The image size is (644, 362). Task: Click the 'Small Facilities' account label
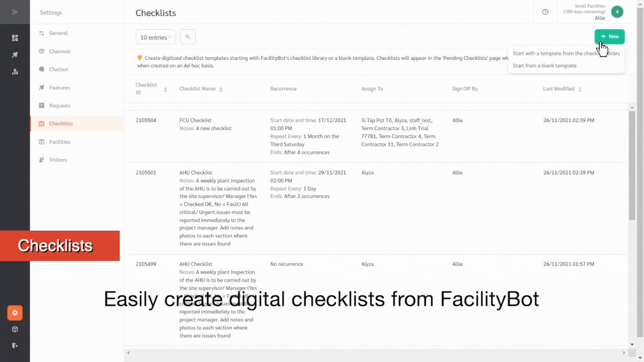click(590, 7)
